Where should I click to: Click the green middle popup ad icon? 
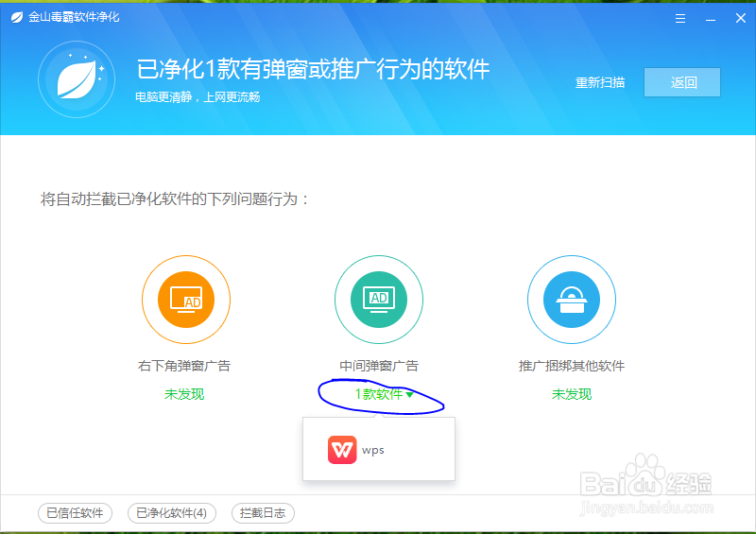click(379, 300)
